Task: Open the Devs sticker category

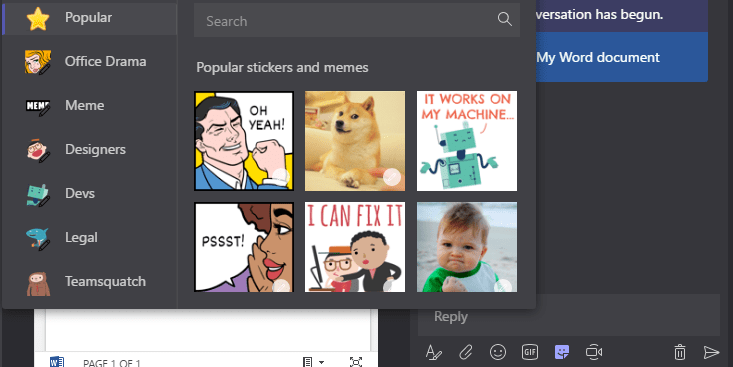Action: [89, 194]
